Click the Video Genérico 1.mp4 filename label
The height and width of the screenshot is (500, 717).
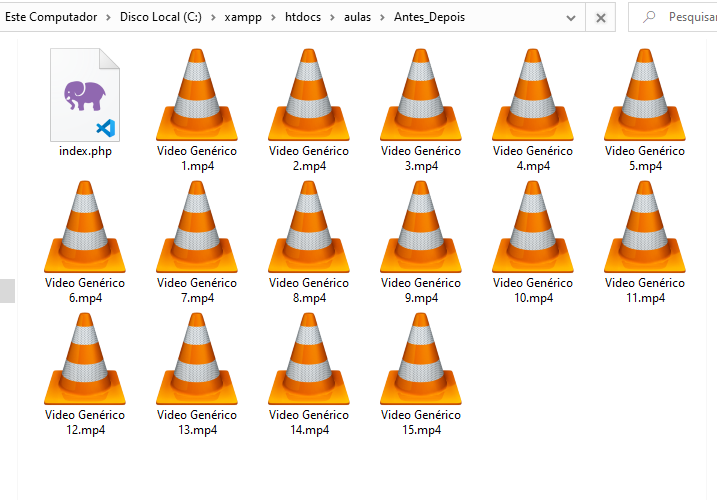[197, 158]
